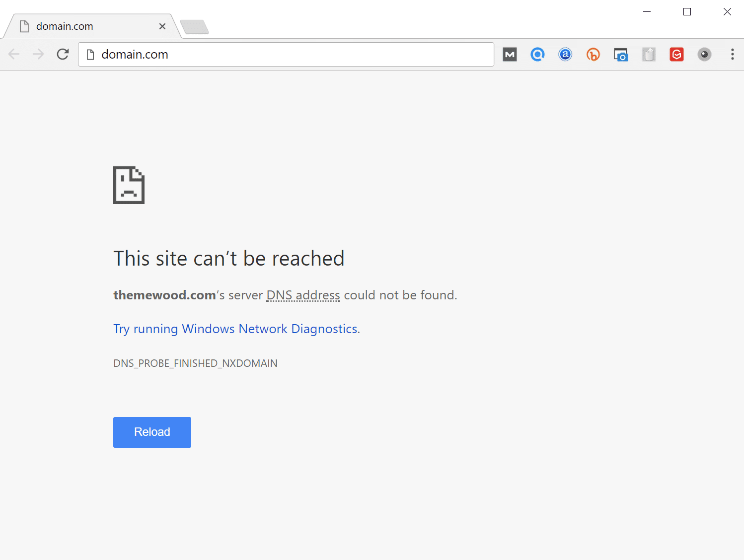Expand browsing history via back arrow
This screenshot has width=744, height=560.
pyautogui.click(x=14, y=54)
